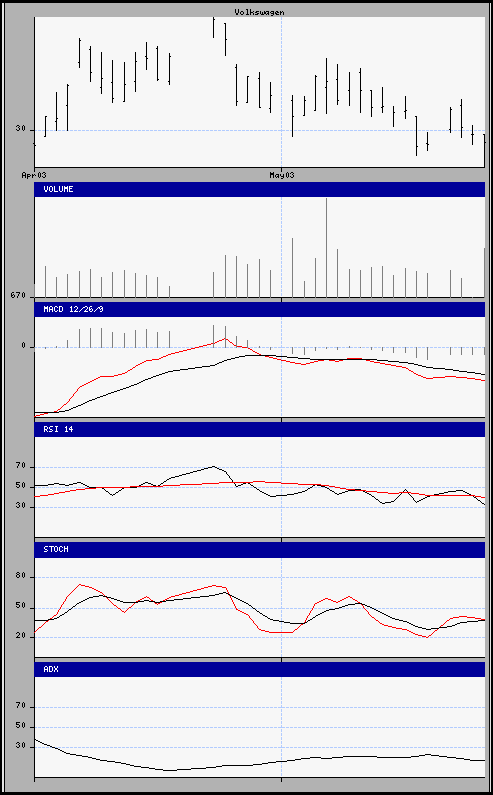The height and width of the screenshot is (795, 493).
Task: Click the Apr03 date label
Action: (34, 175)
